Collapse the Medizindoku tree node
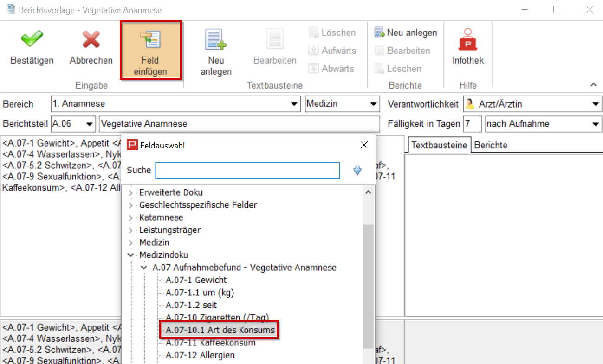The height and width of the screenshot is (364, 603). click(x=130, y=255)
